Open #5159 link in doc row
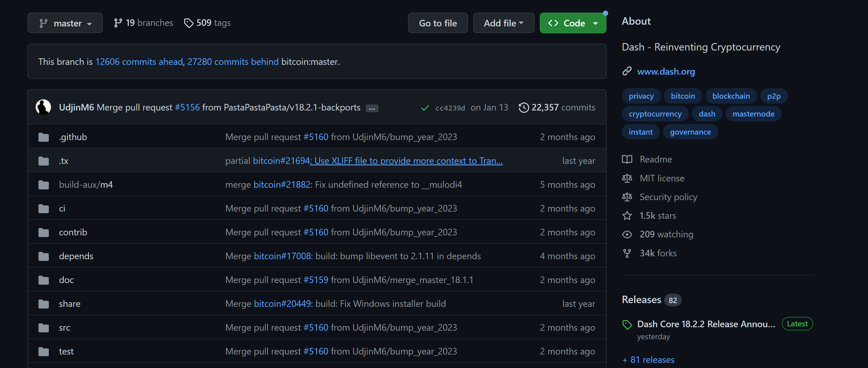 (316, 280)
